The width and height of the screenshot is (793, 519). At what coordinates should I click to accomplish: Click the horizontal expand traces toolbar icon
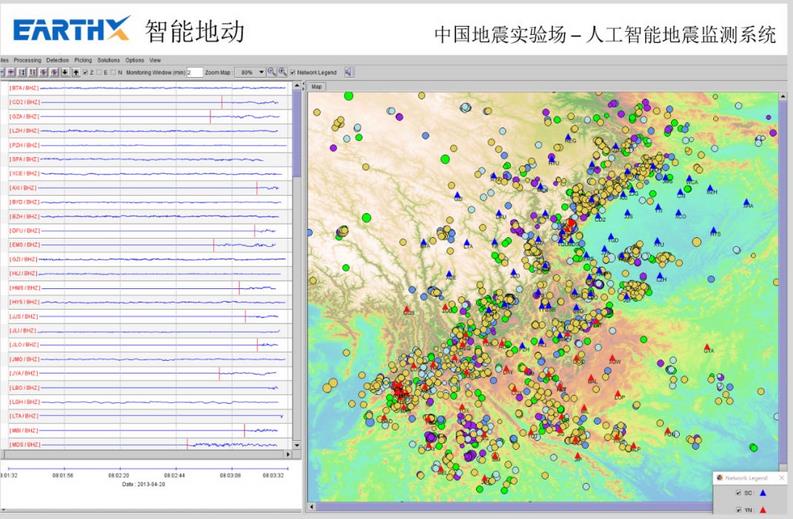pos(22,72)
